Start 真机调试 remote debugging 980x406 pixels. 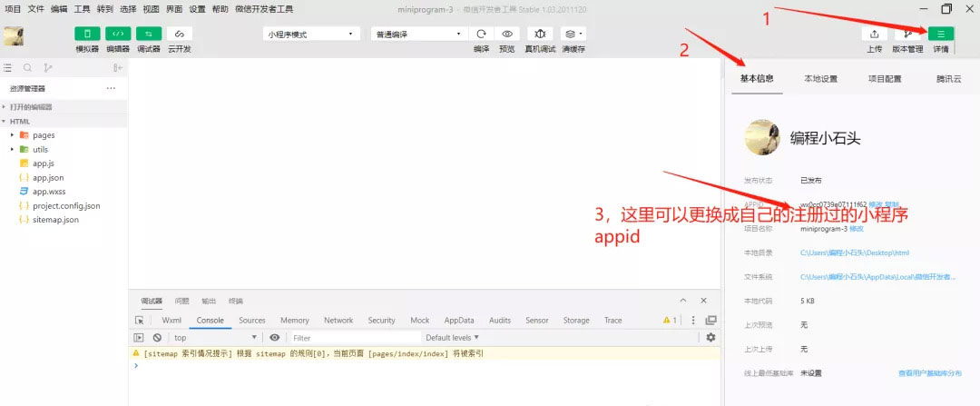pyautogui.click(x=540, y=34)
